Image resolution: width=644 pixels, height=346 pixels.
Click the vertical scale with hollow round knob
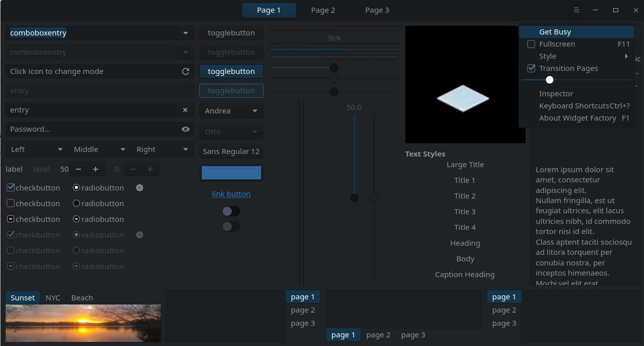click(x=374, y=198)
